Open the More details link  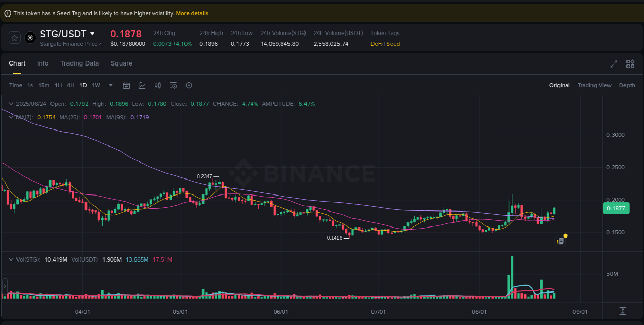pos(192,13)
